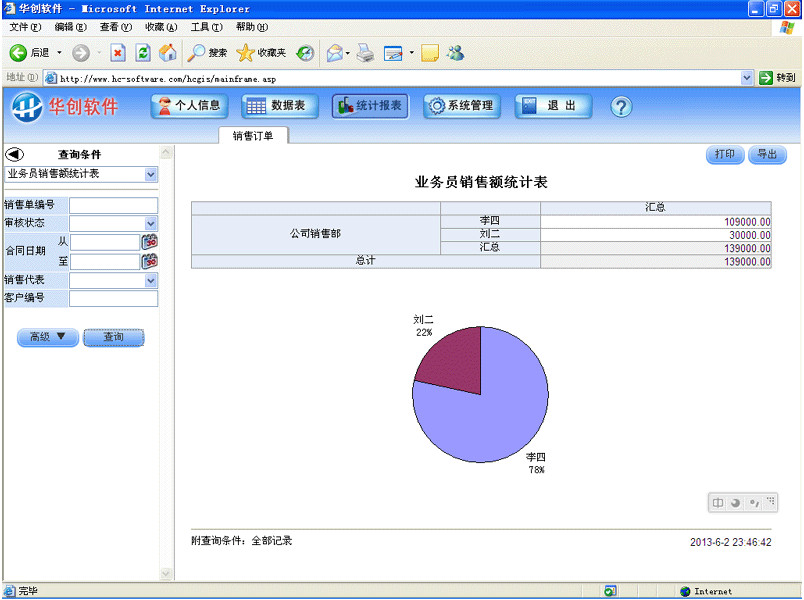The width and height of the screenshot is (804, 600).
Task: Switch chart to pie chart view
Action: point(734,502)
